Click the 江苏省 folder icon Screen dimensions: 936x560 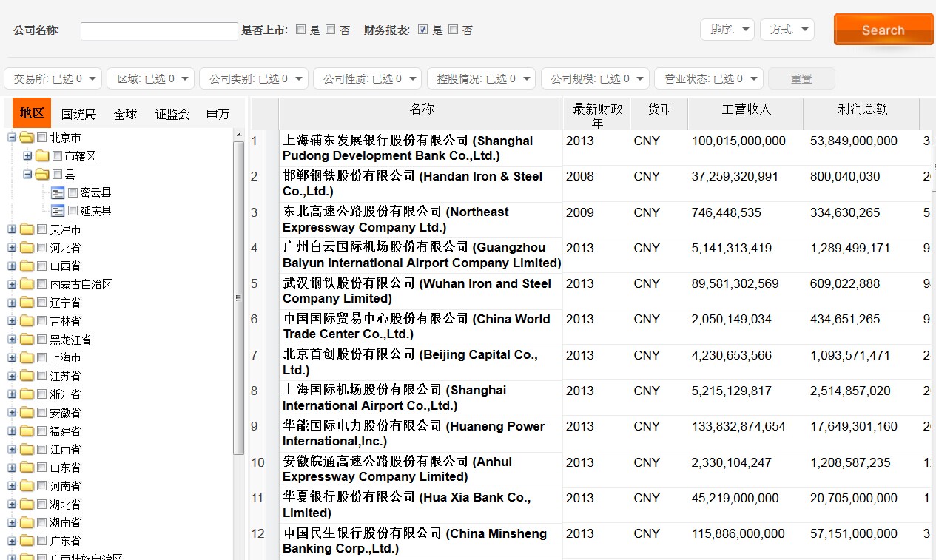point(27,376)
